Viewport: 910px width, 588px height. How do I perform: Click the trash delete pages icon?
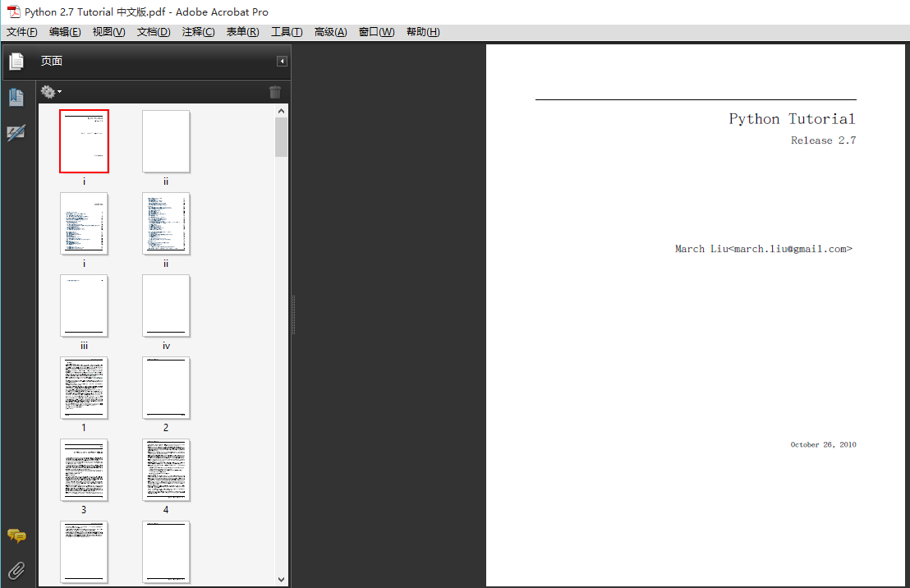[275, 92]
